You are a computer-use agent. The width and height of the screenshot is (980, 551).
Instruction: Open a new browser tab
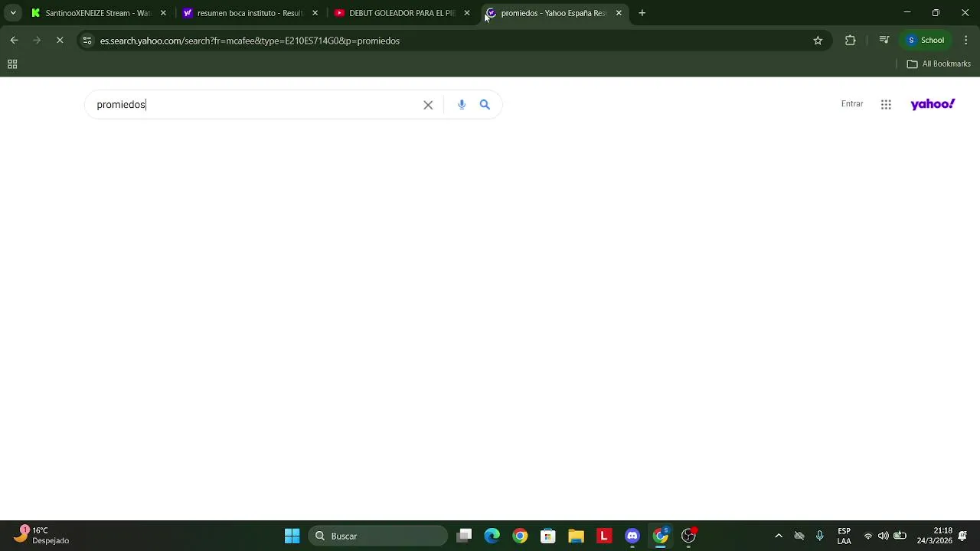(x=642, y=13)
